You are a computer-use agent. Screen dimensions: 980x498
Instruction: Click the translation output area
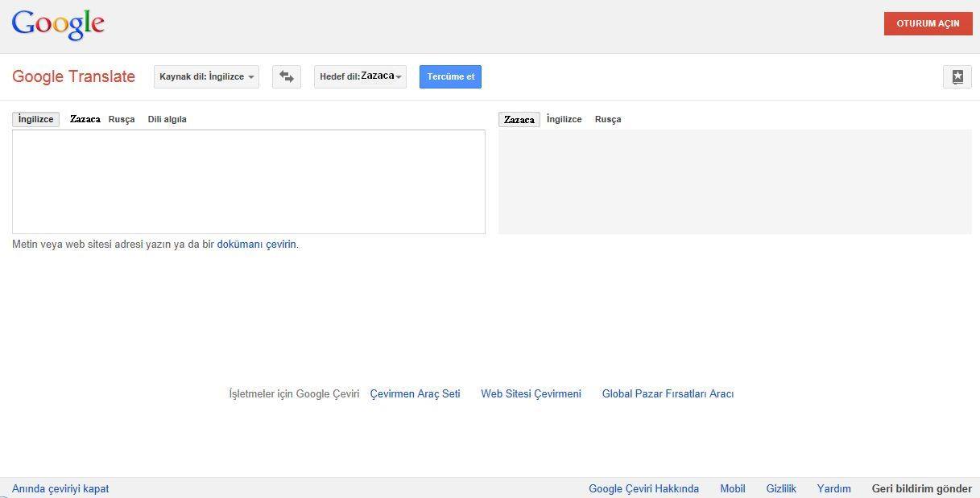point(735,182)
